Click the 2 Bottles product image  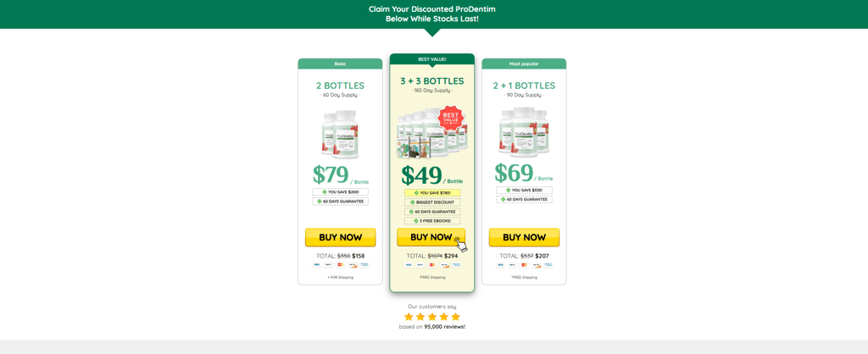[x=340, y=135]
